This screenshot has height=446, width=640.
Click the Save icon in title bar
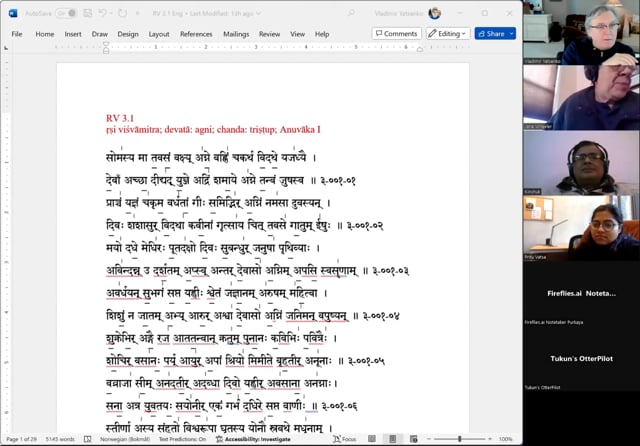(87, 13)
